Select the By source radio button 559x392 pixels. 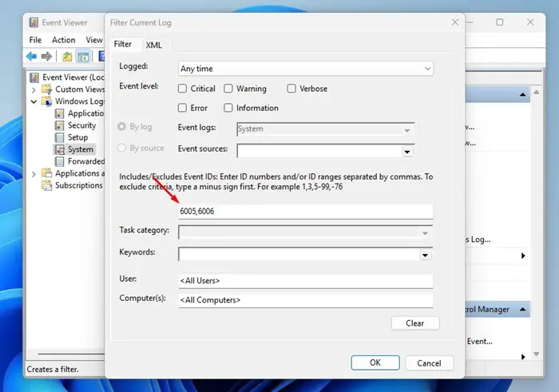(x=121, y=148)
